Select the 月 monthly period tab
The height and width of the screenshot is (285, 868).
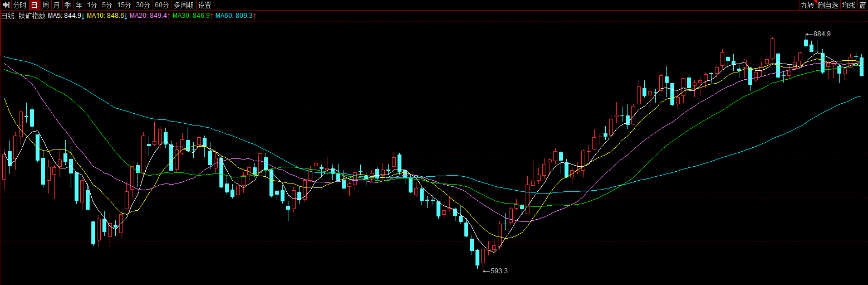57,5
